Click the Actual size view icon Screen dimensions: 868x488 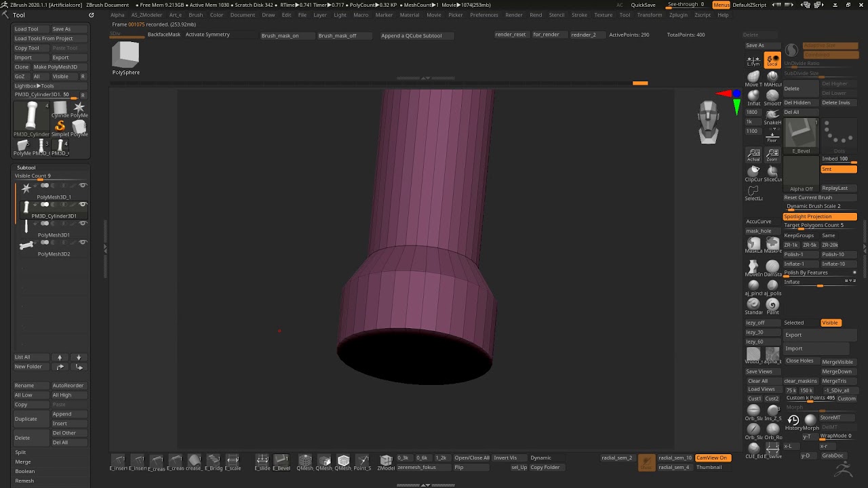pyautogui.click(x=753, y=155)
